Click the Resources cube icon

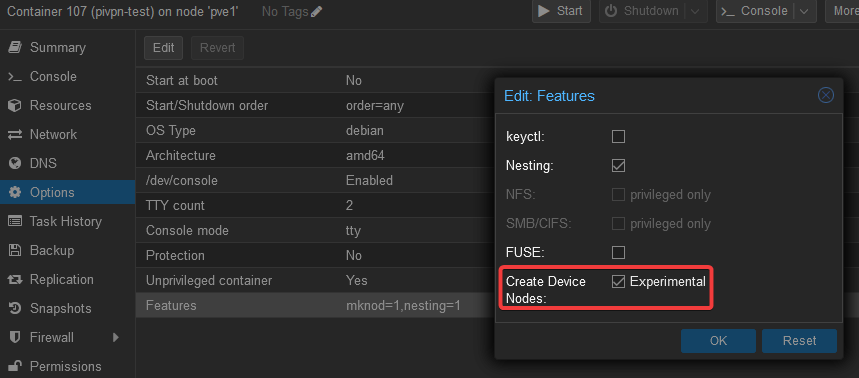[15, 105]
